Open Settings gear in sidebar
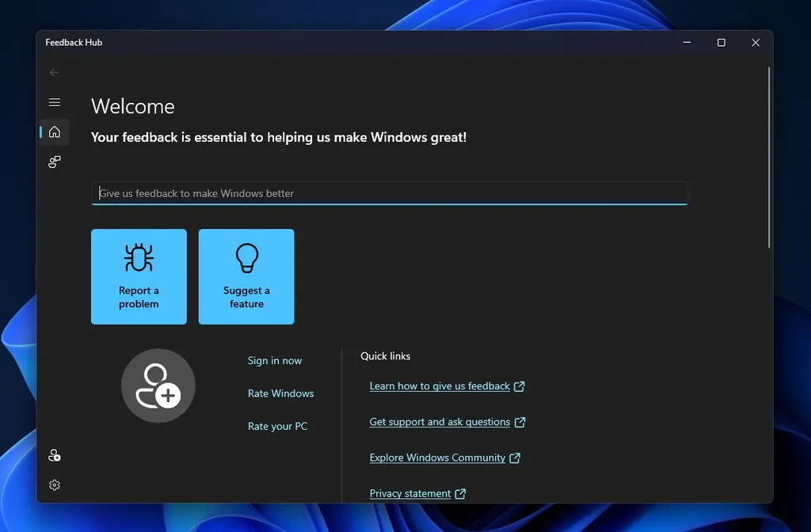 [x=54, y=485]
